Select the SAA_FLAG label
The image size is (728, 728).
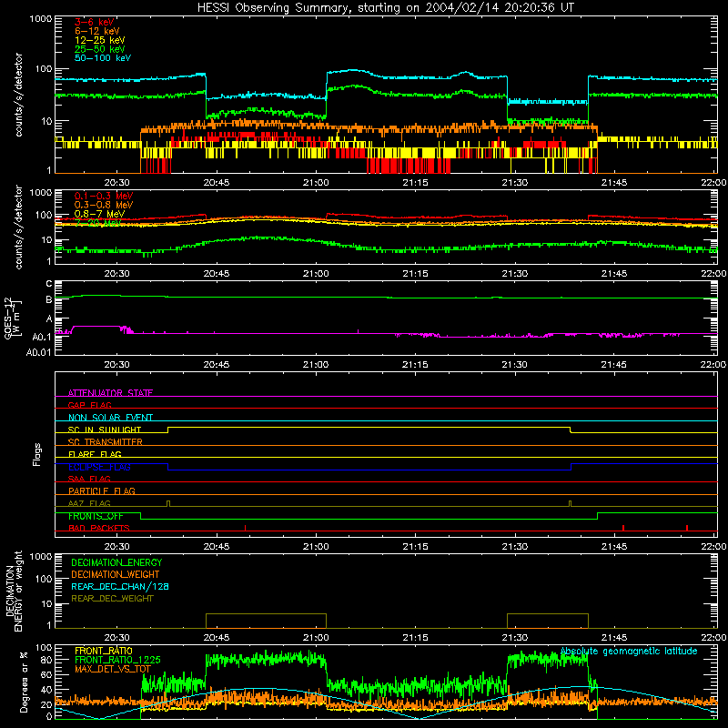(x=89, y=479)
